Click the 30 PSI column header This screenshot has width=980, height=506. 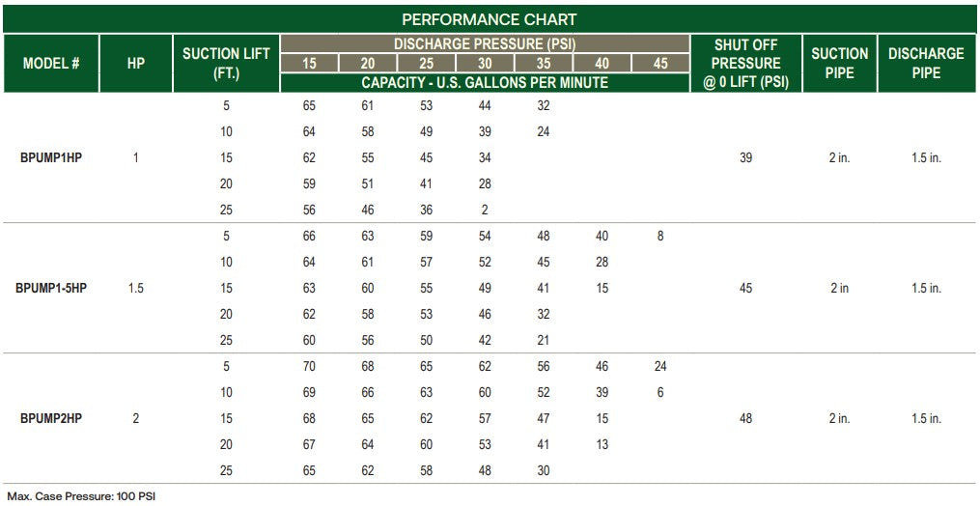[485, 63]
